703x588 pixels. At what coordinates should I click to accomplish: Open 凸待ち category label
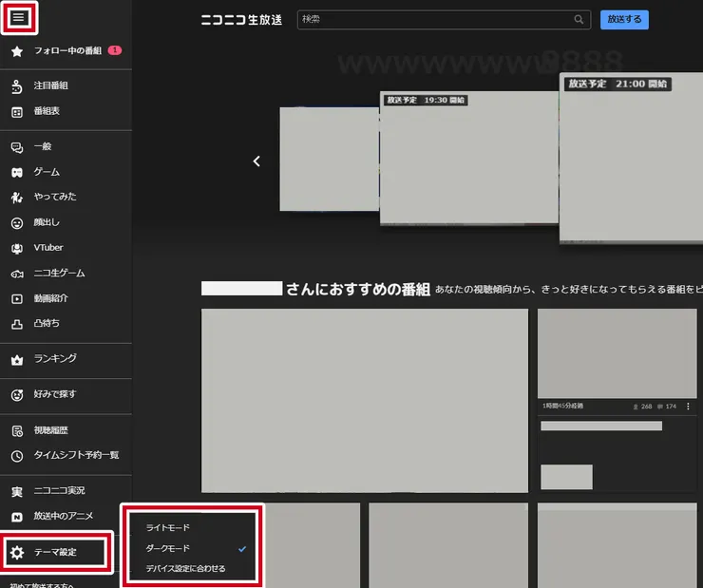[x=47, y=324]
